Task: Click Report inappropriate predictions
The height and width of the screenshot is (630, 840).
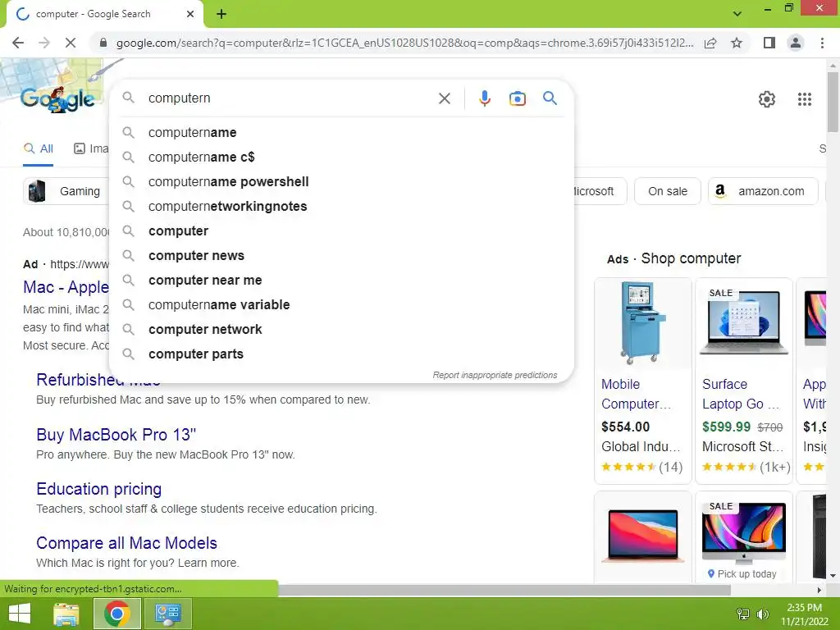Action: coord(495,375)
